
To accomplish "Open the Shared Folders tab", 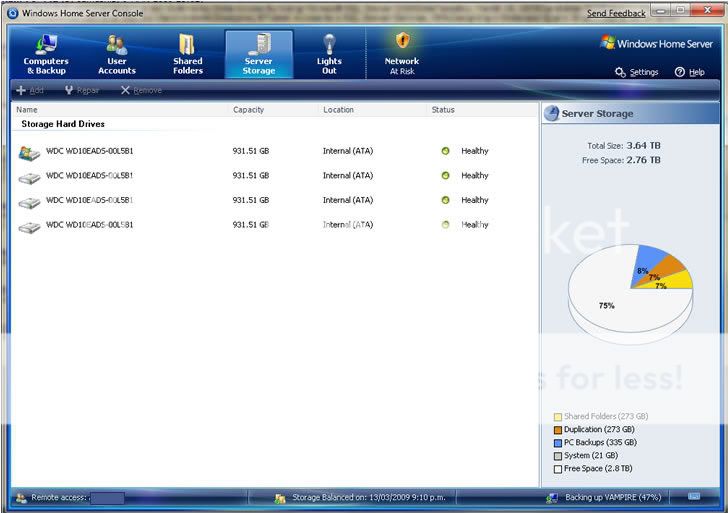I will coord(188,54).
